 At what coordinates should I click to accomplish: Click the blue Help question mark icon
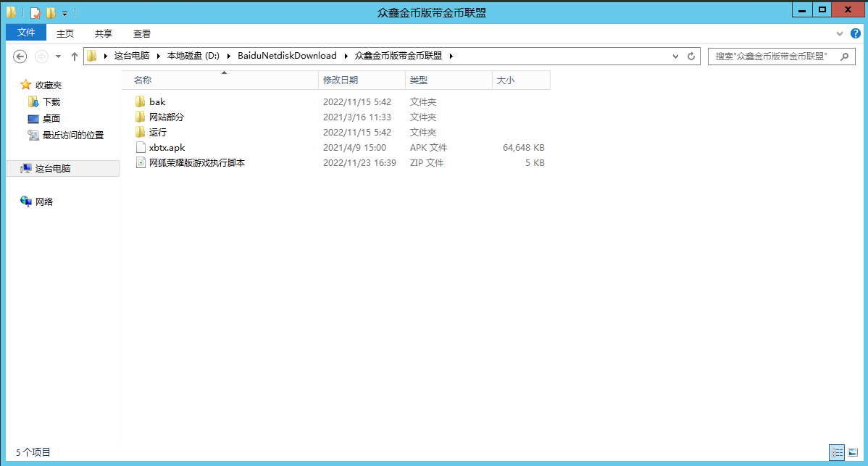pos(855,33)
